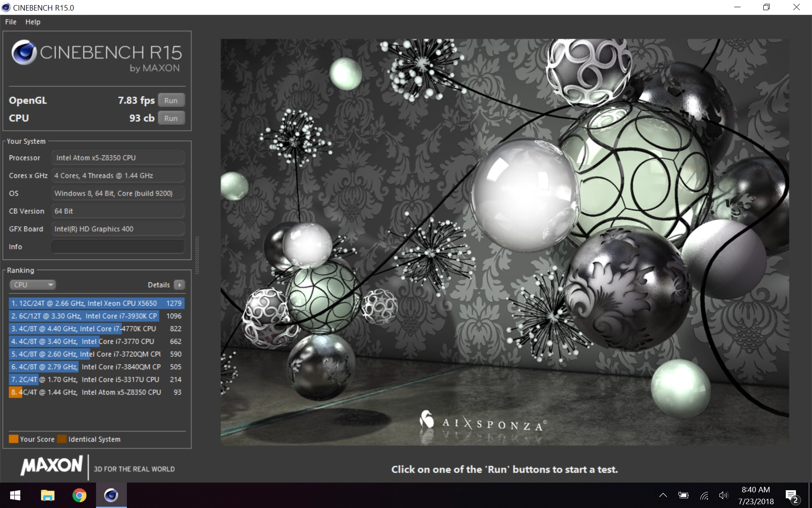This screenshot has height=508, width=812.
Task: Click the panel splitter handle
Action: (197, 255)
